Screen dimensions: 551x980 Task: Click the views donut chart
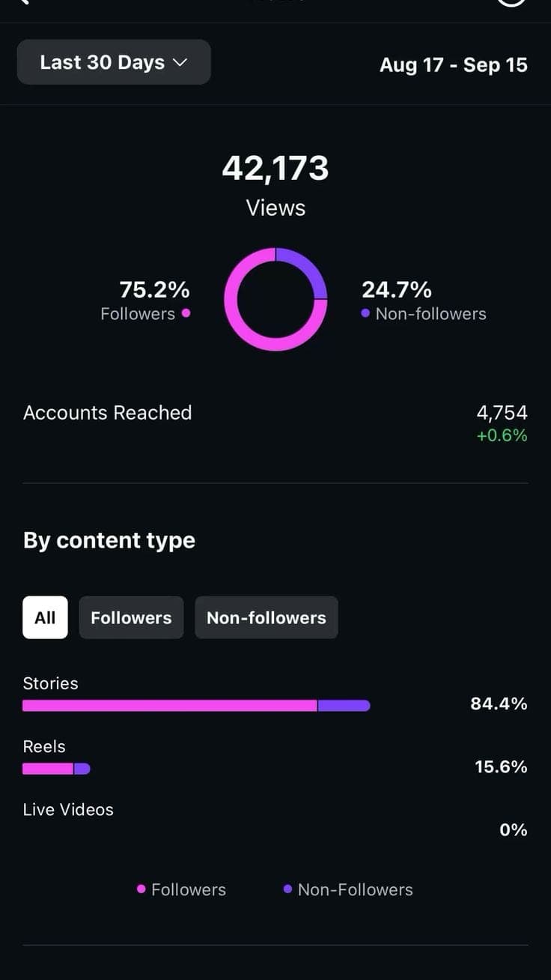pos(275,299)
